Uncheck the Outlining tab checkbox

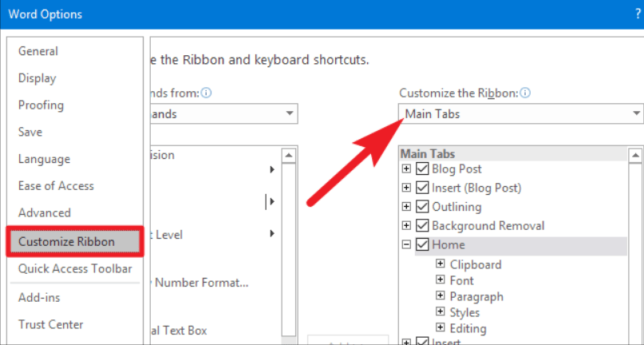tap(422, 207)
